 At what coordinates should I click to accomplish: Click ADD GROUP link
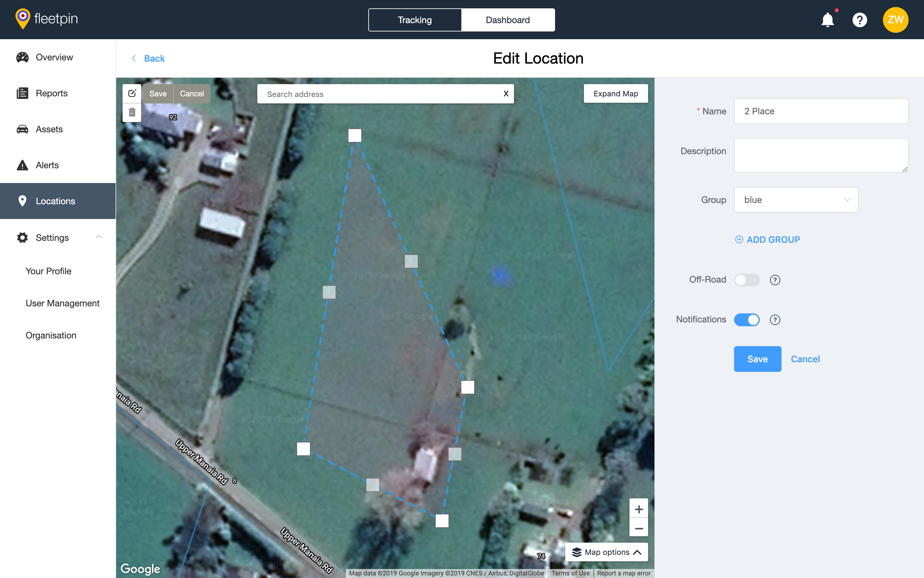pos(773,240)
